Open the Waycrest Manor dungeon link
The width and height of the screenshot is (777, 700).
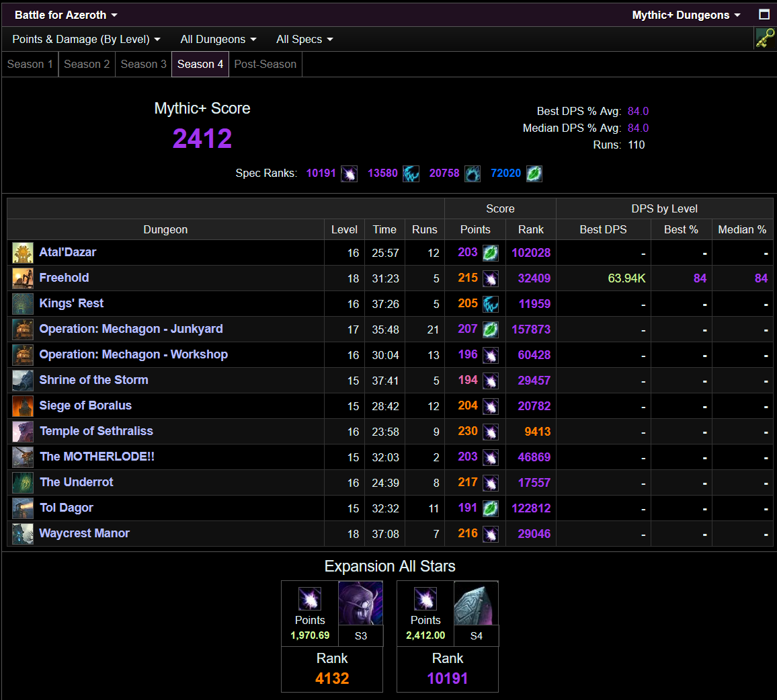[84, 533]
